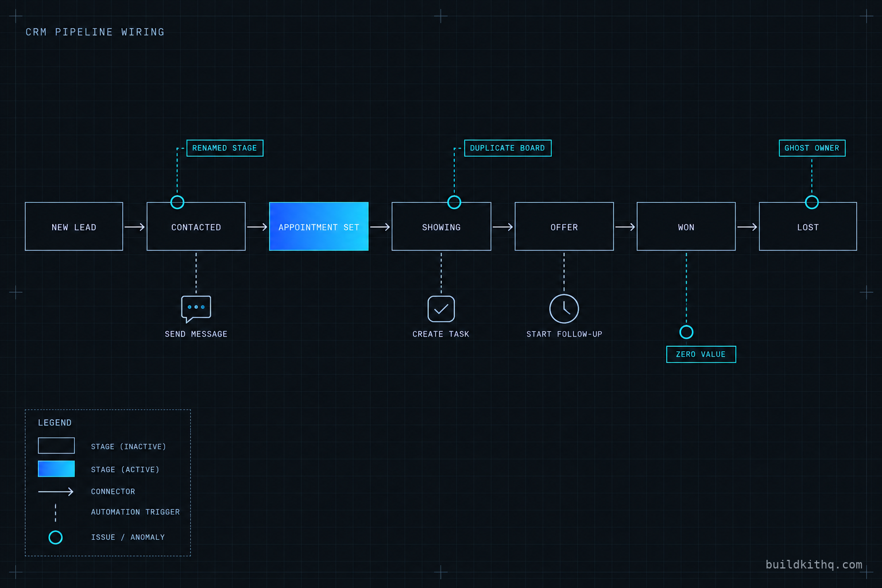
Task: Select the Offer stage box
Action: (x=564, y=226)
